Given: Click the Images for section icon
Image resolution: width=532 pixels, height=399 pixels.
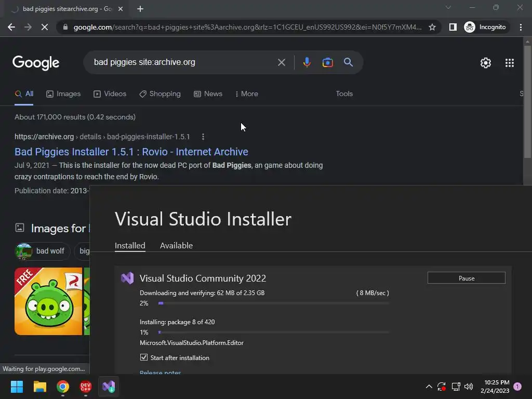Looking at the screenshot, I should pos(20,228).
